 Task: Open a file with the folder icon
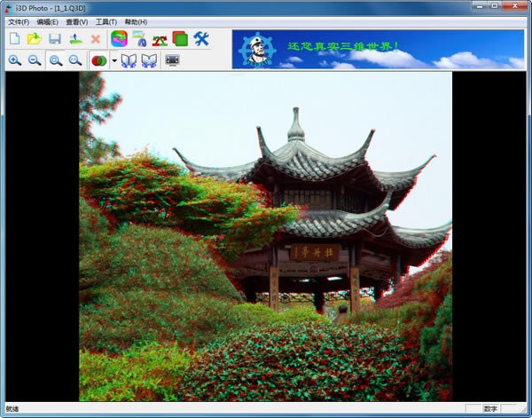click(x=35, y=39)
